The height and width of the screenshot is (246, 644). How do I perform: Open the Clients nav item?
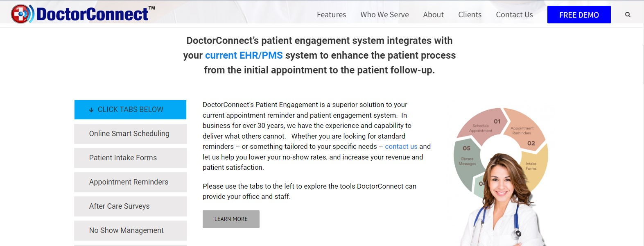coord(470,15)
